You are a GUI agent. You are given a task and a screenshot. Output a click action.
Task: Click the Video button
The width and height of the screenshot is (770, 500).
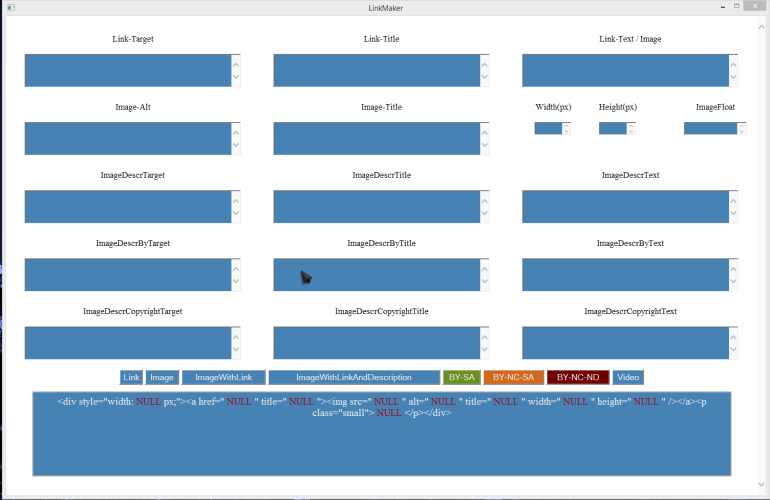pos(628,377)
